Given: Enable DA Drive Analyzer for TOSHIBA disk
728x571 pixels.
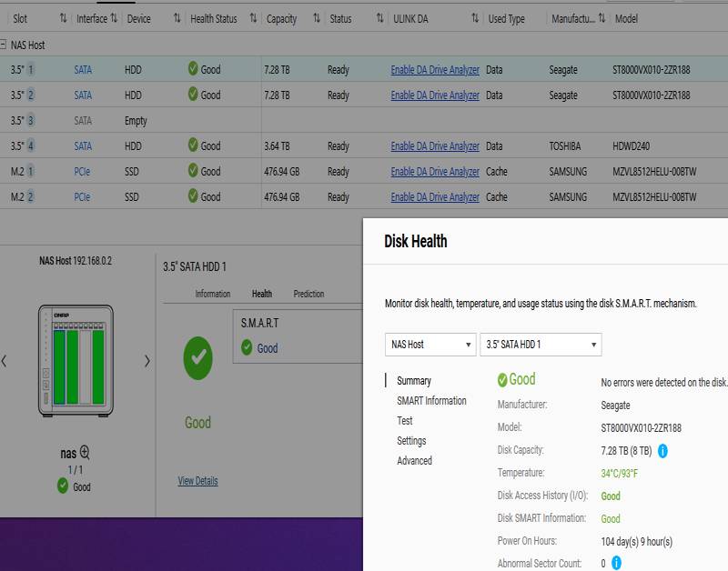Looking at the screenshot, I should tap(434, 146).
